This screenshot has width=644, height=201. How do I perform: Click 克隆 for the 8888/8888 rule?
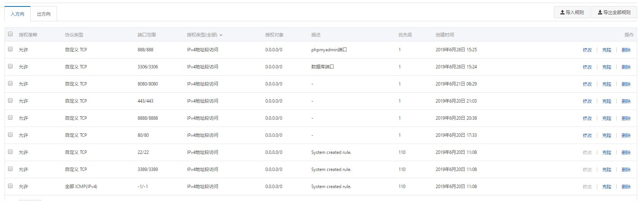607,119
